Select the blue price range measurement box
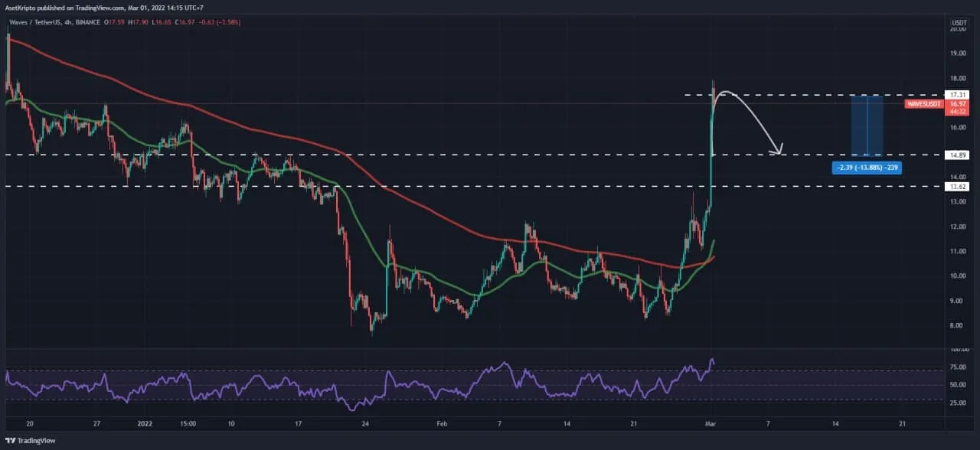Viewport: 980px width, 450px height. click(867, 126)
